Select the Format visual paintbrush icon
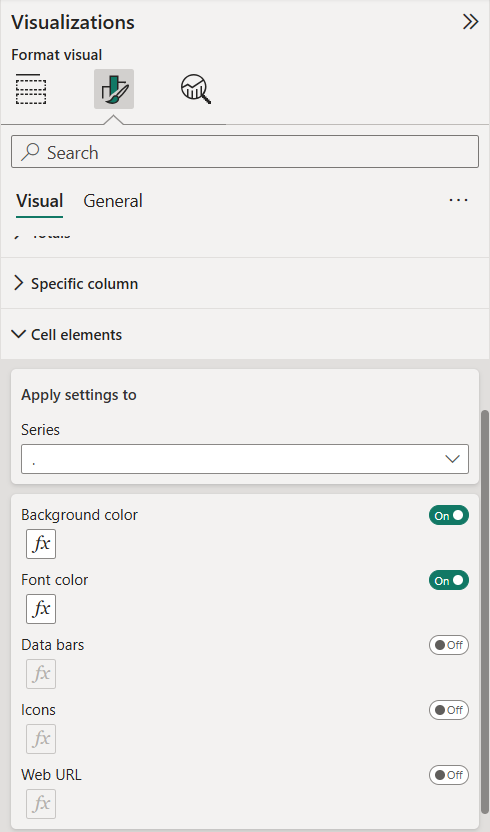 (114, 89)
